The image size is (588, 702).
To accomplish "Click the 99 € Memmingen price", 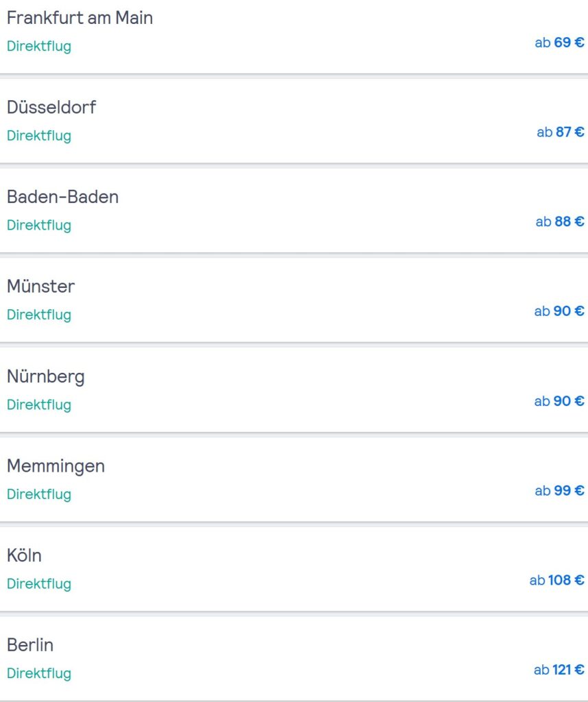I will coord(559,491).
